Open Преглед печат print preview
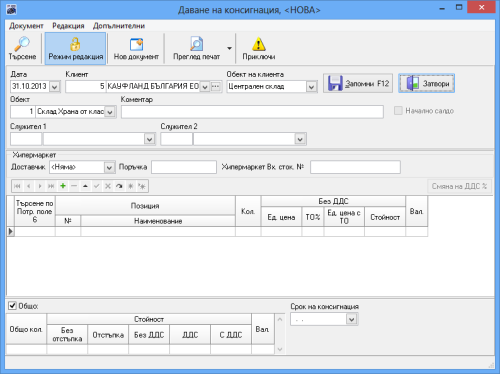The width and height of the screenshot is (500, 374). (x=196, y=49)
